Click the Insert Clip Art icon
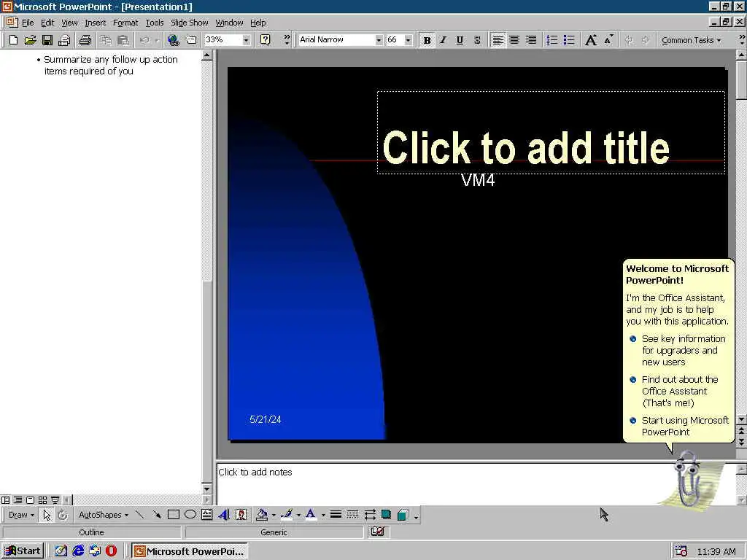The height and width of the screenshot is (560, 747). pyautogui.click(x=241, y=515)
